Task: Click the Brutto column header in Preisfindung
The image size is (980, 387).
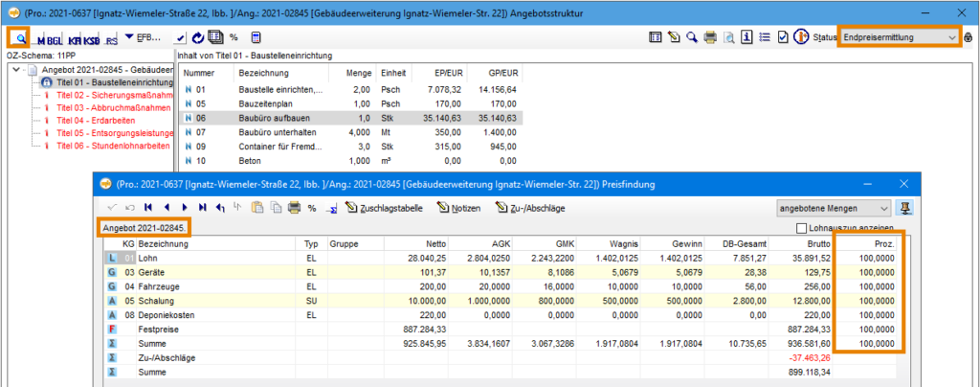Action: [802, 244]
